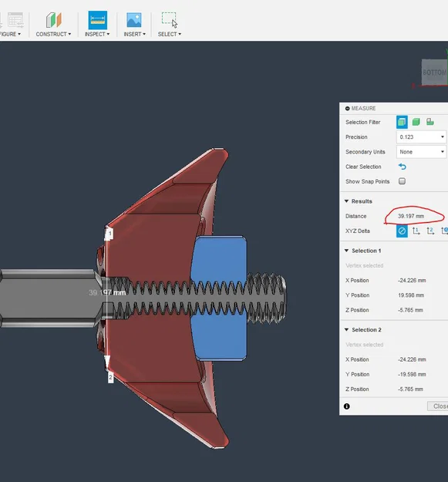Screen dimensions: 448x482
Task: Click the blue nut body
Action: [x=219, y=258]
